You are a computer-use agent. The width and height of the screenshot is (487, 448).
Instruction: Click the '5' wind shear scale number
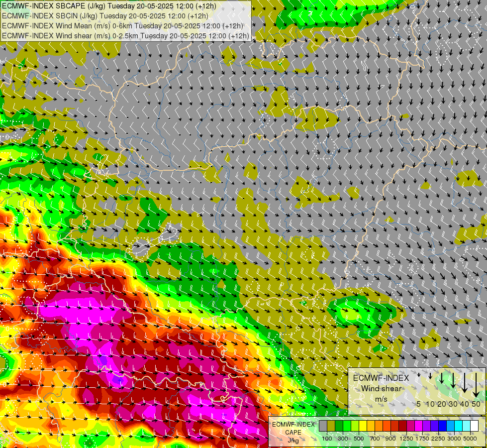[x=419, y=404]
